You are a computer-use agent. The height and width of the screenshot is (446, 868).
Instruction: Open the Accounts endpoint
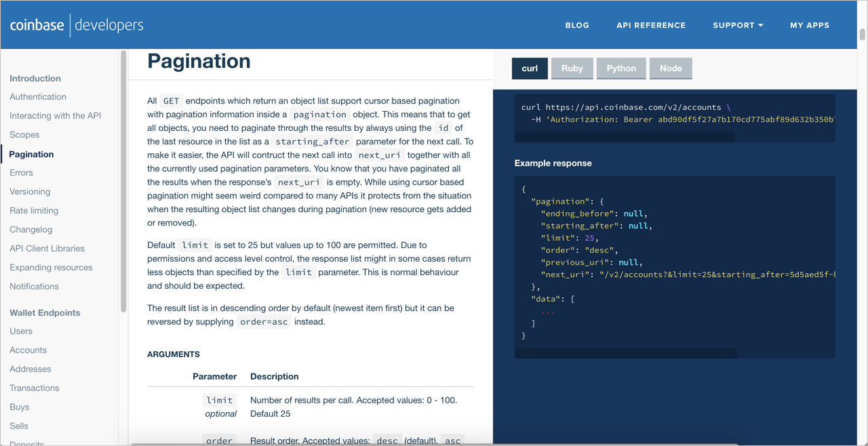[28, 350]
